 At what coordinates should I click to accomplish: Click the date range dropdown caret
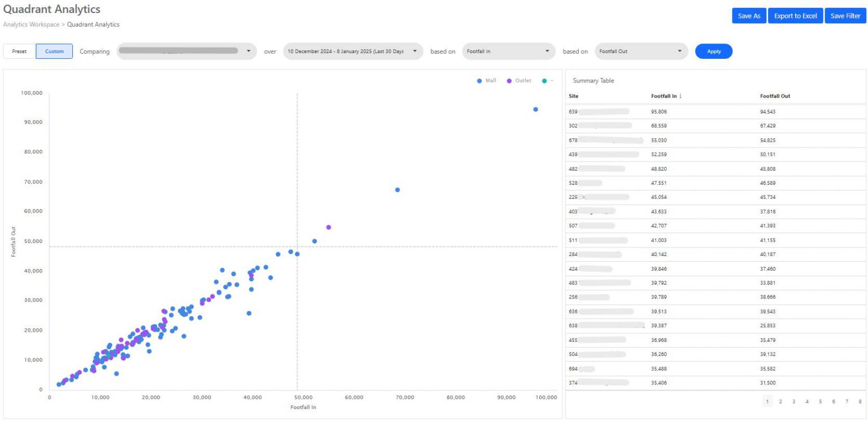416,51
